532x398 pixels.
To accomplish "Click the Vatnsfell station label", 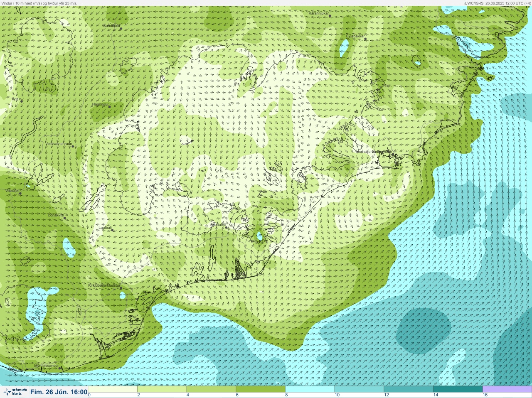I will point(12,190).
